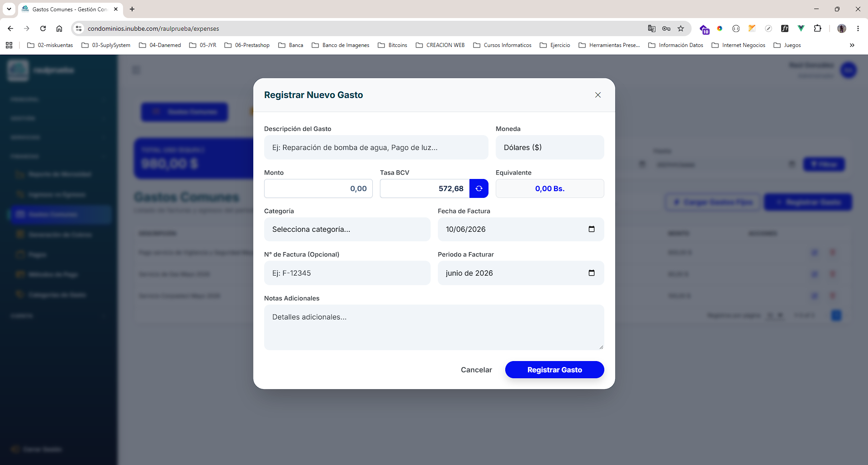Open a new browser tab

coord(132,9)
